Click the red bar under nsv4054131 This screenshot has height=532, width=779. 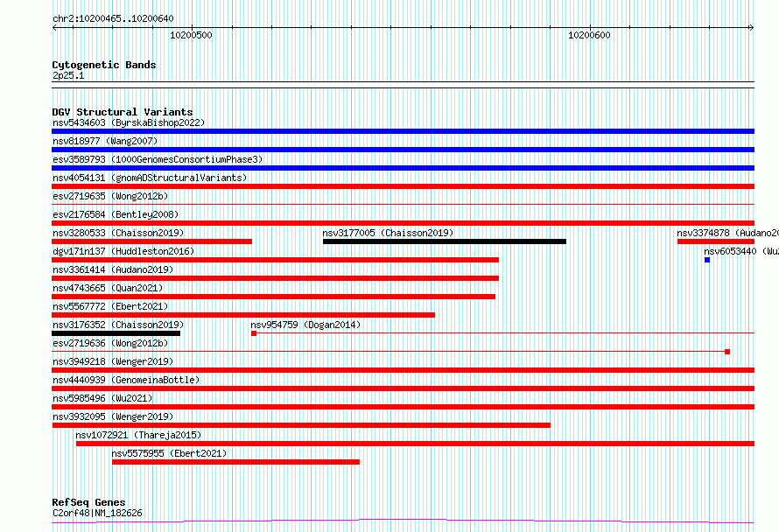403,186
